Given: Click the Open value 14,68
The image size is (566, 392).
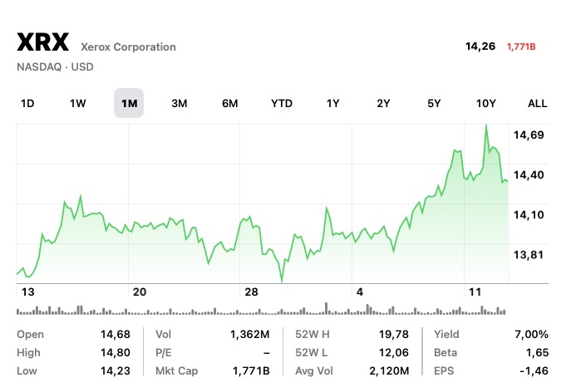Looking at the screenshot, I should click(116, 335).
